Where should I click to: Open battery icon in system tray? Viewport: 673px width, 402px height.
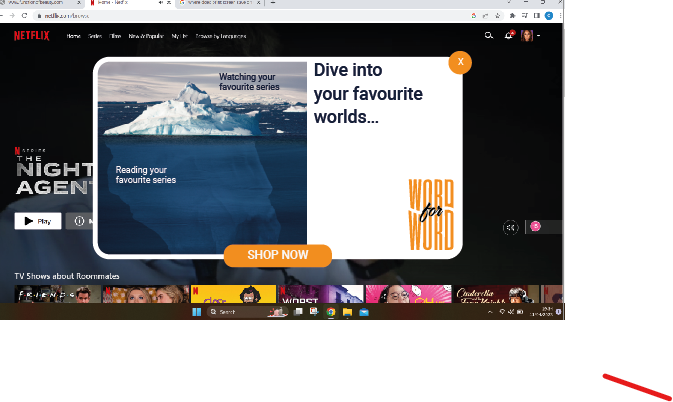pyautogui.click(x=520, y=312)
